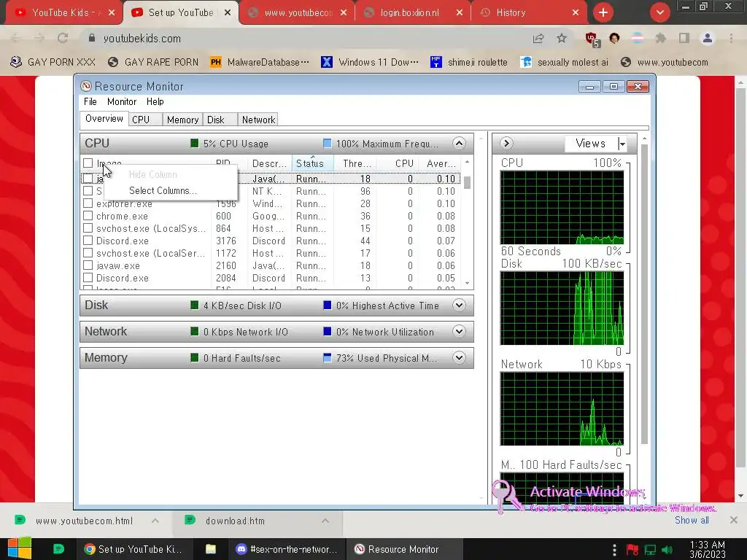Click the share page icon in the address bar

[538, 39]
